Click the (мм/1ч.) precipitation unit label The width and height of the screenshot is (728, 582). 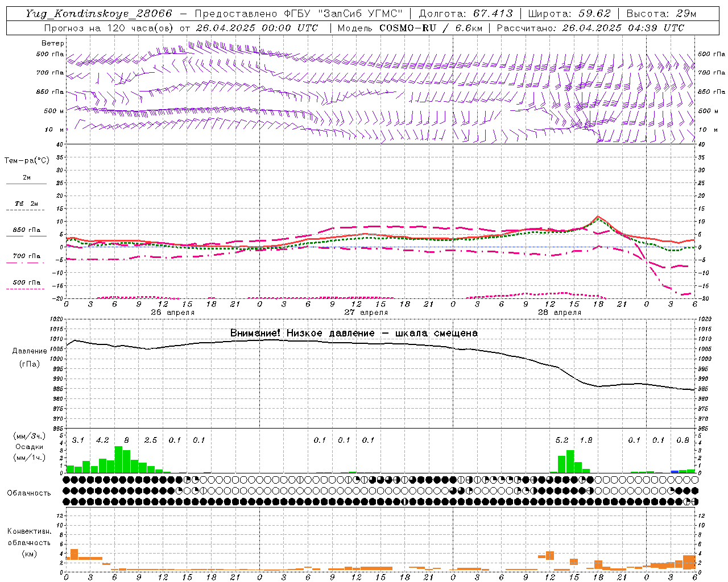pyautogui.click(x=30, y=457)
